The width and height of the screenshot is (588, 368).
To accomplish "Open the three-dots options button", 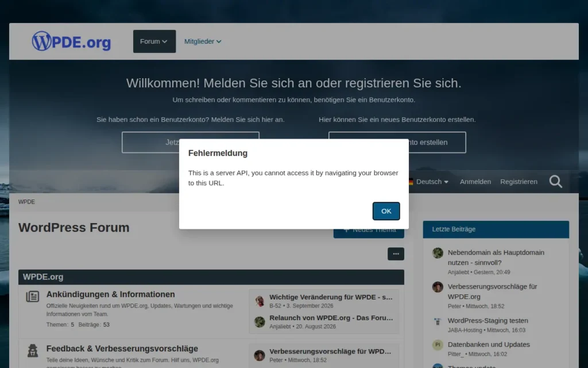I will tap(396, 254).
